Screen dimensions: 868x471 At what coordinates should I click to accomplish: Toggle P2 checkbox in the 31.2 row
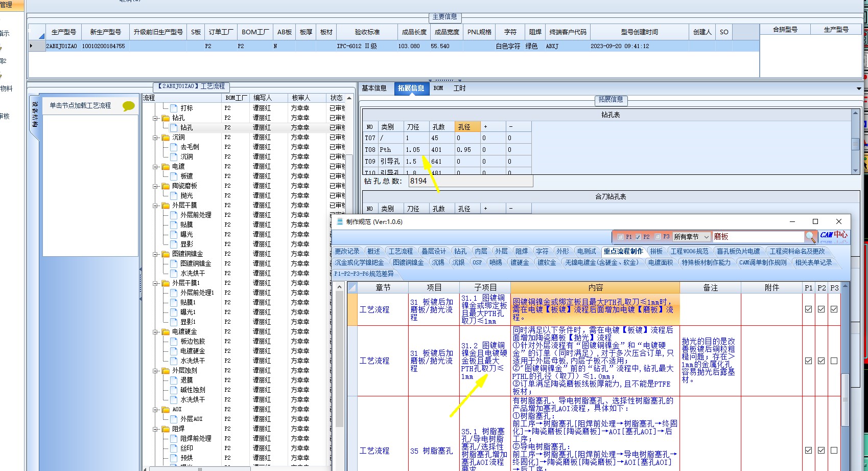tap(821, 361)
